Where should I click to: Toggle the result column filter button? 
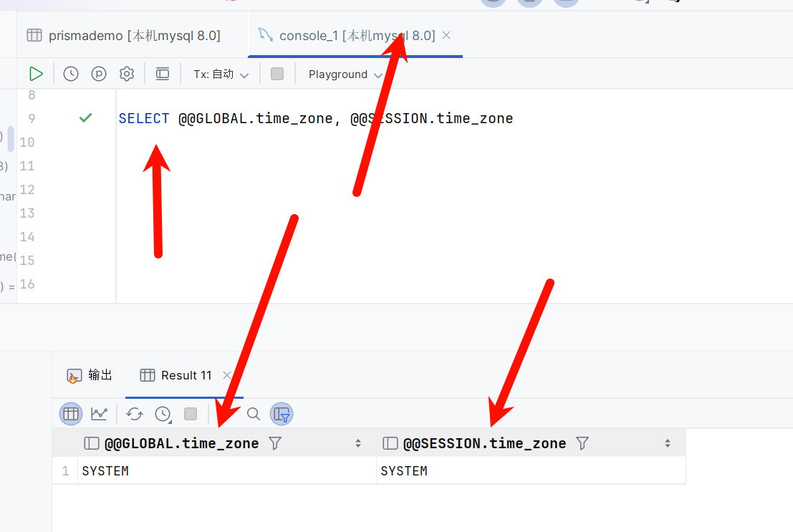[x=282, y=414]
